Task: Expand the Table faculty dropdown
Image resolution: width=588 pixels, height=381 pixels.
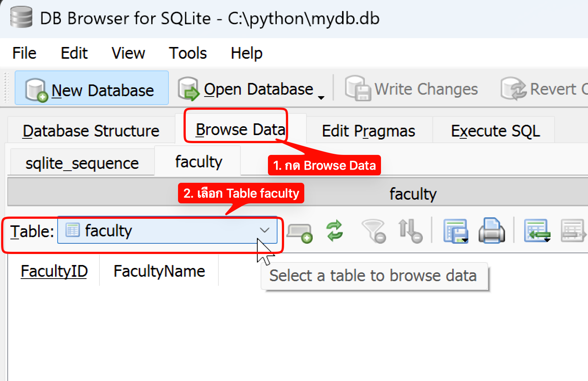Action: pos(264,231)
